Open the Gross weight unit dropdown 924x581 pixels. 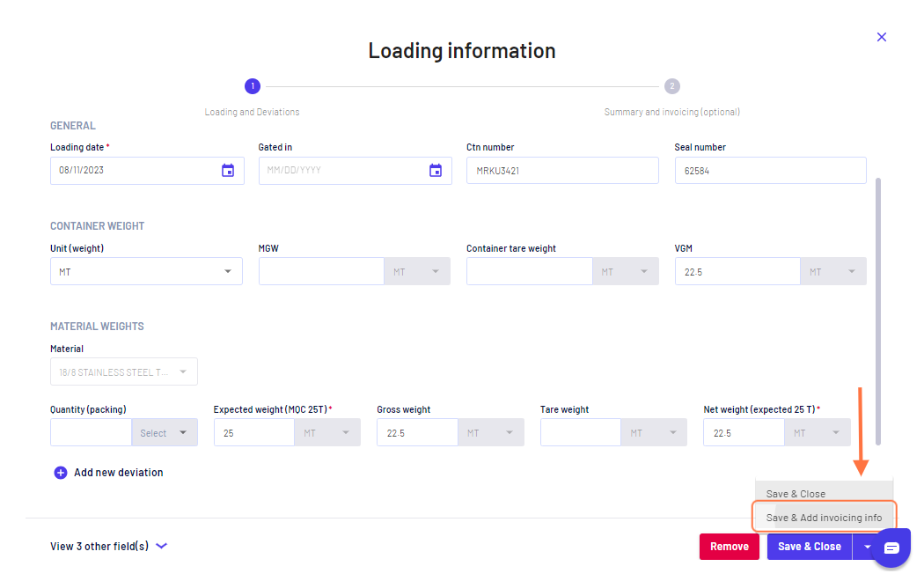pos(491,433)
